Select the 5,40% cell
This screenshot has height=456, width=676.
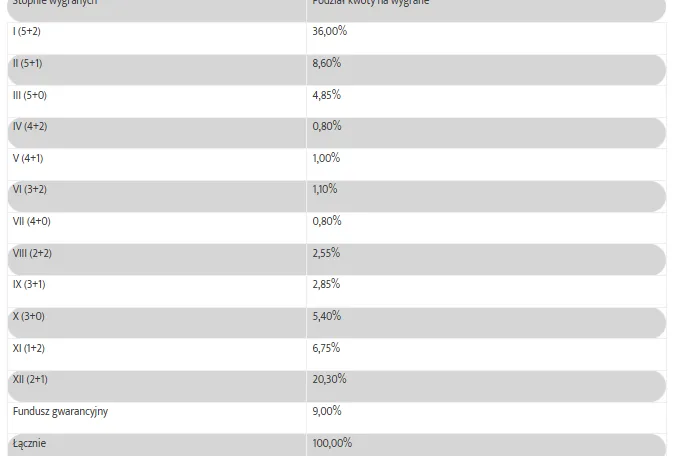coord(327,317)
